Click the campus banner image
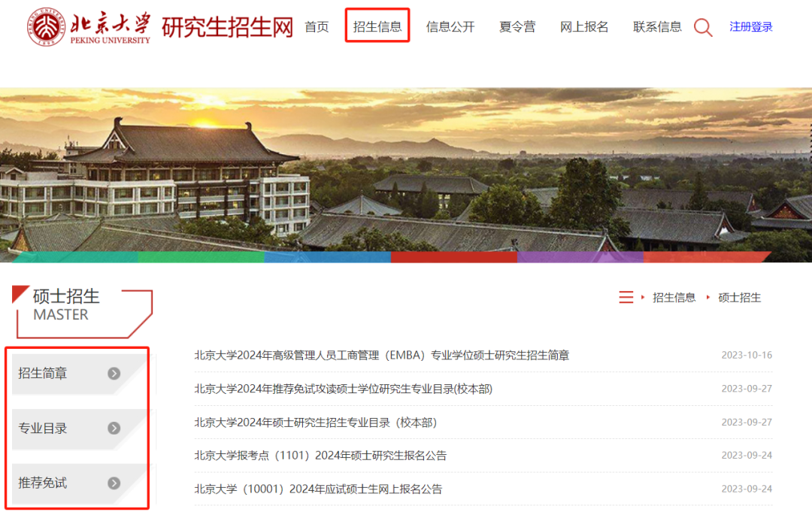 tap(406, 175)
